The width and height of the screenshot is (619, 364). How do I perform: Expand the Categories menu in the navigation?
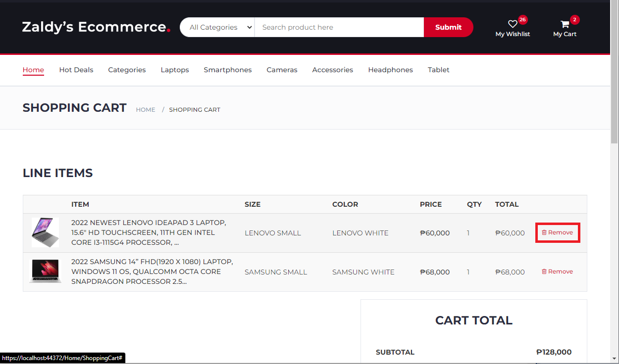(x=127, y=70)
